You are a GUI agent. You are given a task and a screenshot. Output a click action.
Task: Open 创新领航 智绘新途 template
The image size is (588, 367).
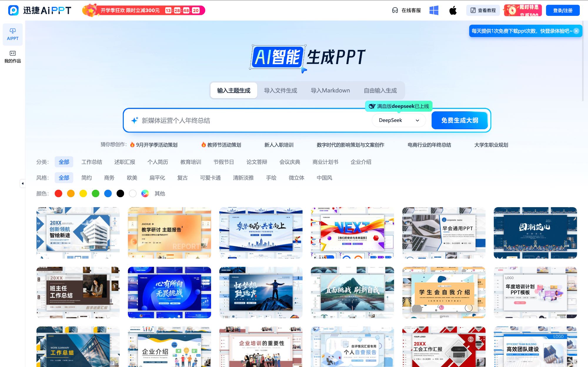click(78, 233)
